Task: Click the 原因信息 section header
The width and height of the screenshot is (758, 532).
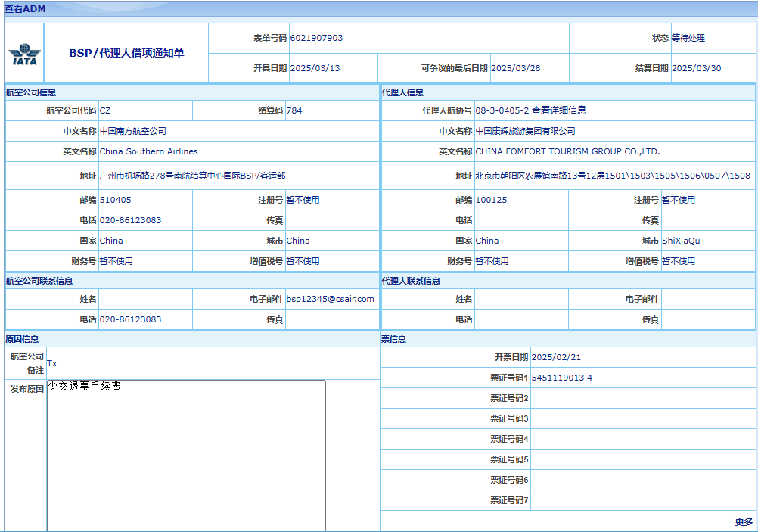Action: (22, 339)
